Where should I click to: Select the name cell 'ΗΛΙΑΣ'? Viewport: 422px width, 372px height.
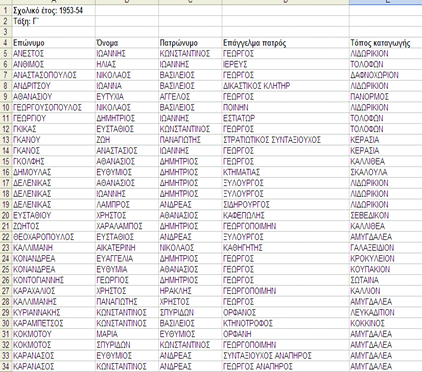[x=127, y=64]
